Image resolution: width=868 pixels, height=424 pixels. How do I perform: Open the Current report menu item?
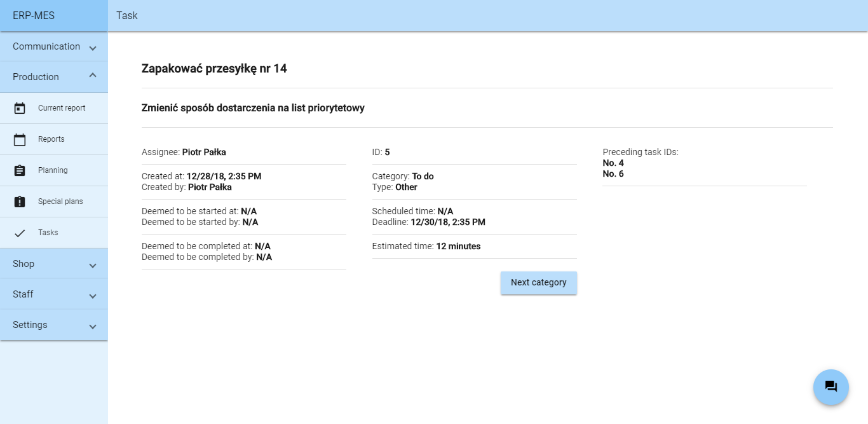coord(62,108)
